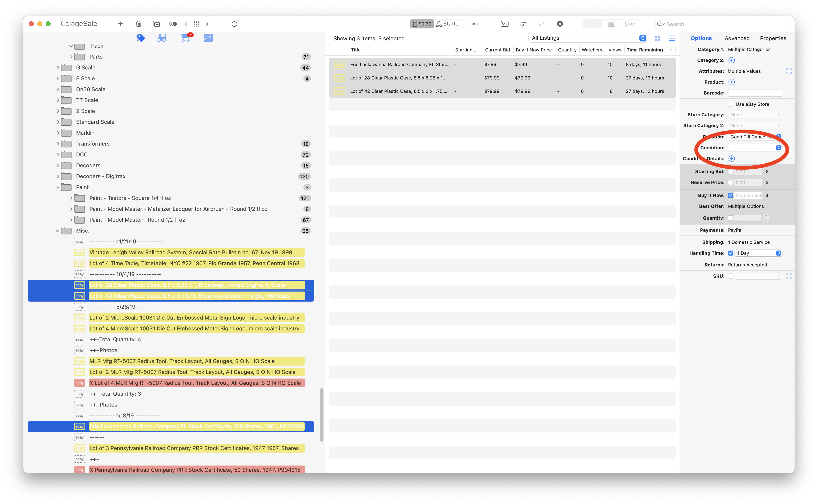Screen dimensions: 818x504
Task: Select X Lot of 4 MLR Mfg listing
Action: (x=196, y=383)
